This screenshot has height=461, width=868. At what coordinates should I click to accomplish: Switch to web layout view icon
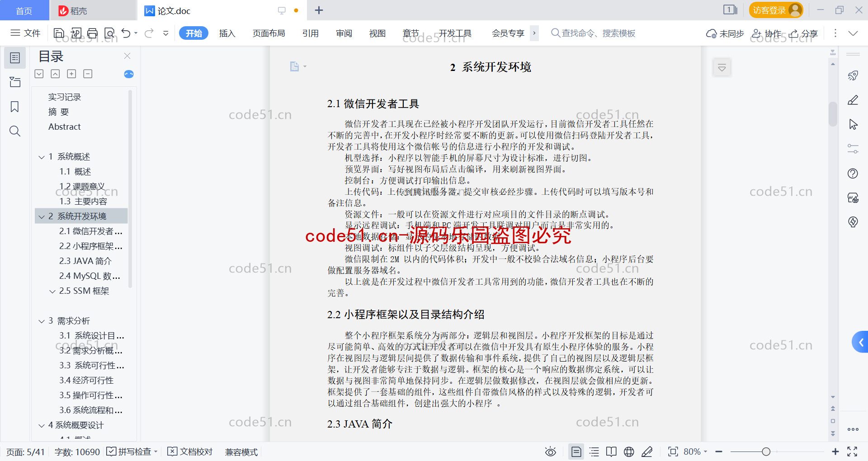coord(629,452)
